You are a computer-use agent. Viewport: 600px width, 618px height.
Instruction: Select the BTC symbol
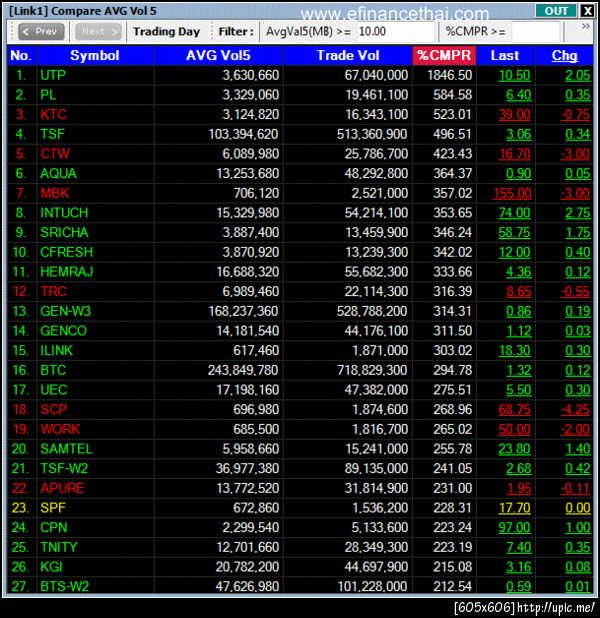[x=53, y=370]
